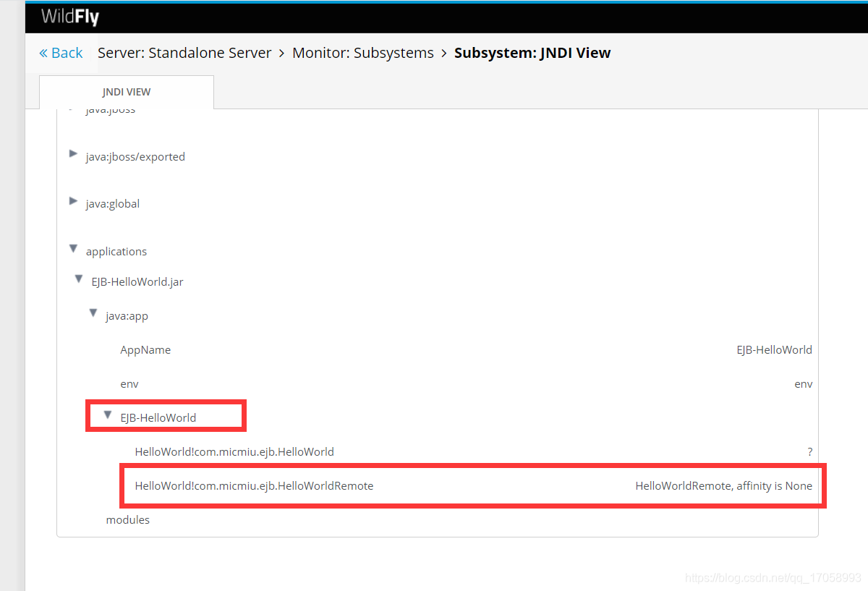
Task: Select the JNDI VIEW tab
Action: (x=127, y=92)
